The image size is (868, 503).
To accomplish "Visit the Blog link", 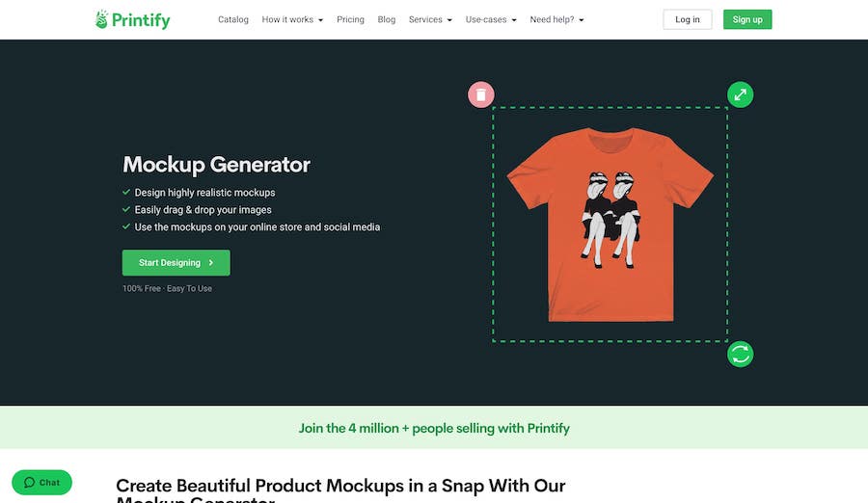I will coord(387,19).
